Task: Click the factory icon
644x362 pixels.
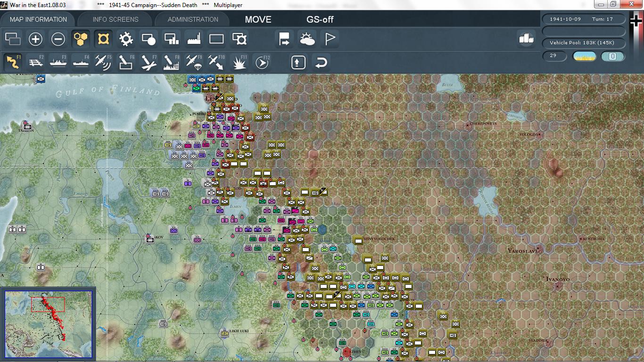Action: pos(194,39)
